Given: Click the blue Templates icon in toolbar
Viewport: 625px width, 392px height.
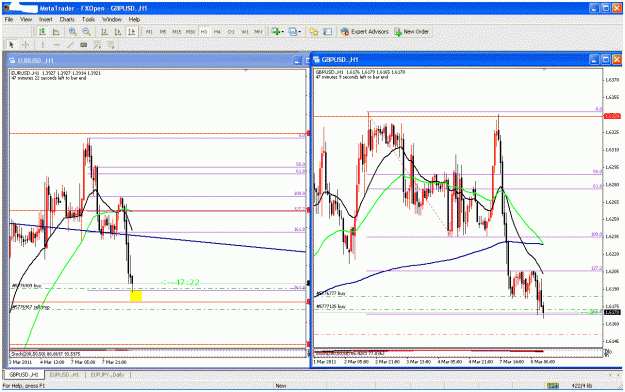Looking at the screenshot, I should [293, 32].
